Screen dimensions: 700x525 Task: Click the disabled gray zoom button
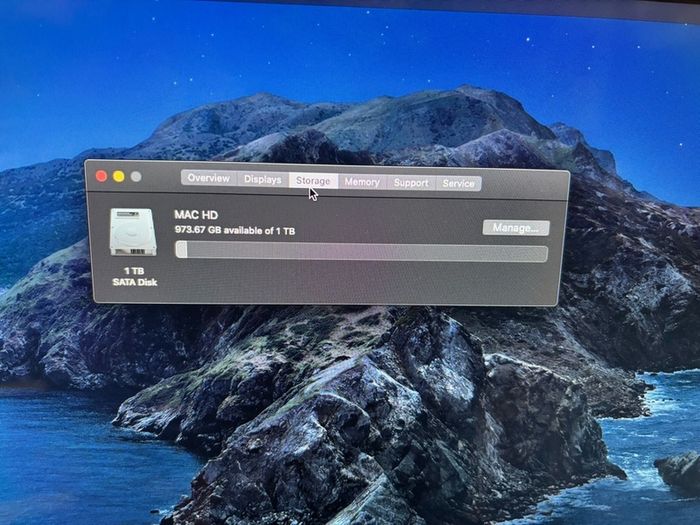click(x=136, y=177)
